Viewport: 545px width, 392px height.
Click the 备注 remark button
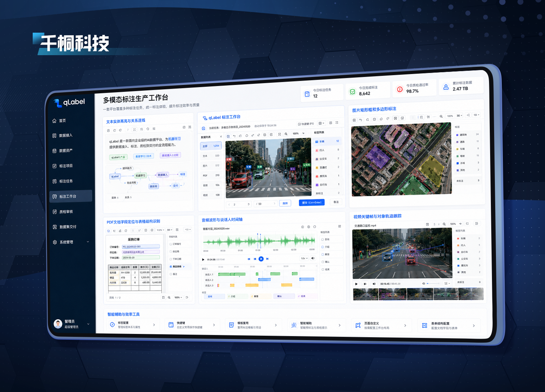pos(336,202)
